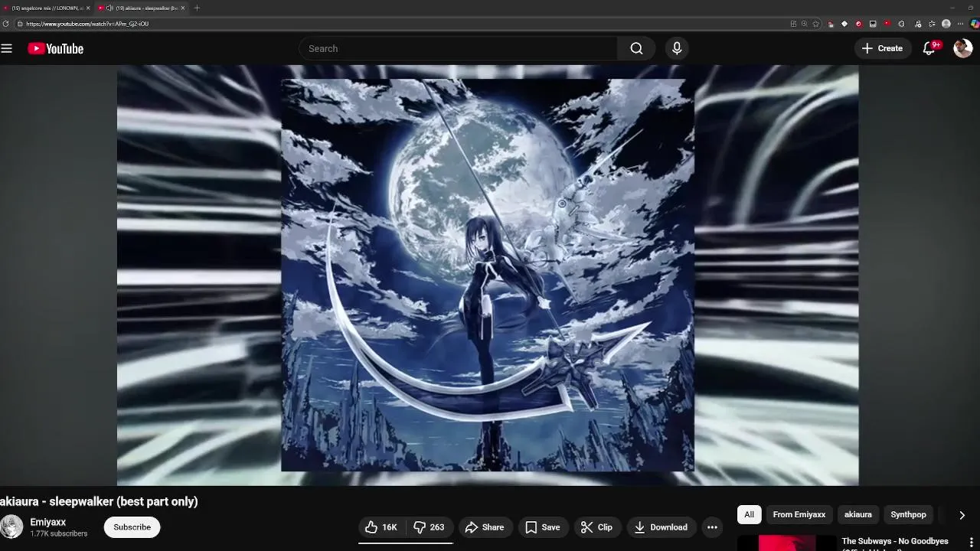Click the browser address bar URL
Screen dimensions: 980x551
[87, 24]
